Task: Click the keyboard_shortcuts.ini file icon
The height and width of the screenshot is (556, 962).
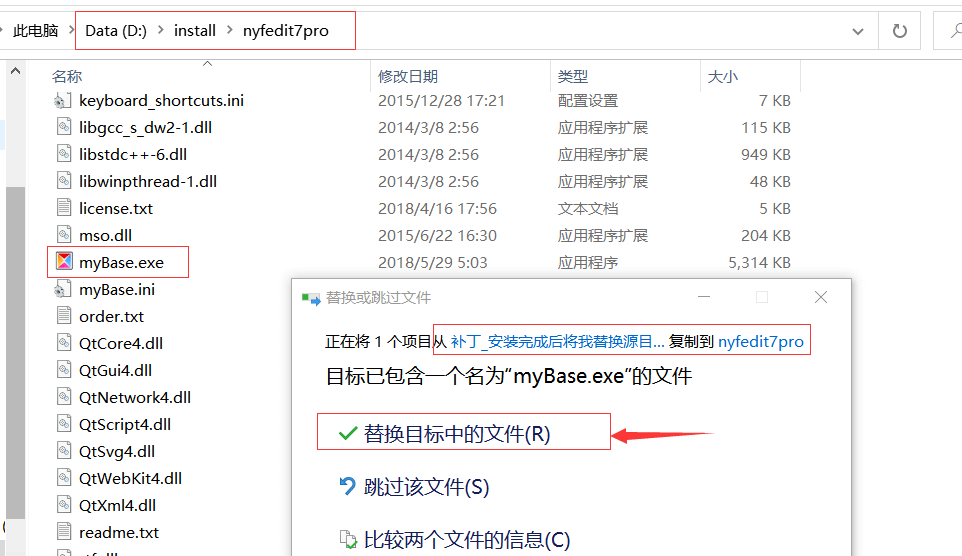Action: pos(63,101)
